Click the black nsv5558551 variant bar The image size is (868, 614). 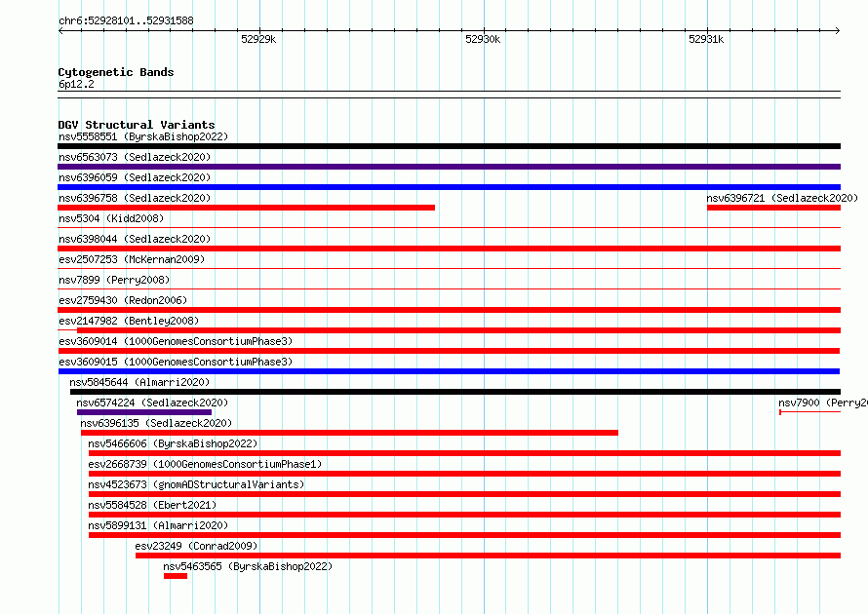point(449,146)
